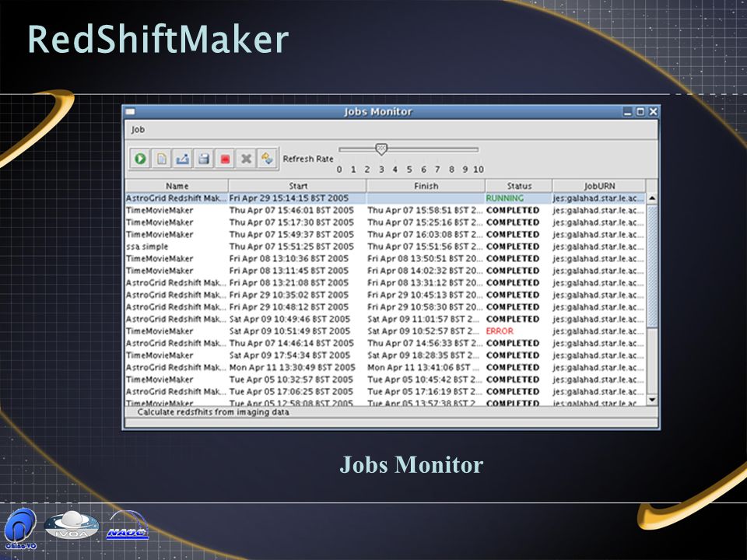Click the China-VO logo on the slide
Viewport: 747px width, 560px height.
(x=20, y=529)
